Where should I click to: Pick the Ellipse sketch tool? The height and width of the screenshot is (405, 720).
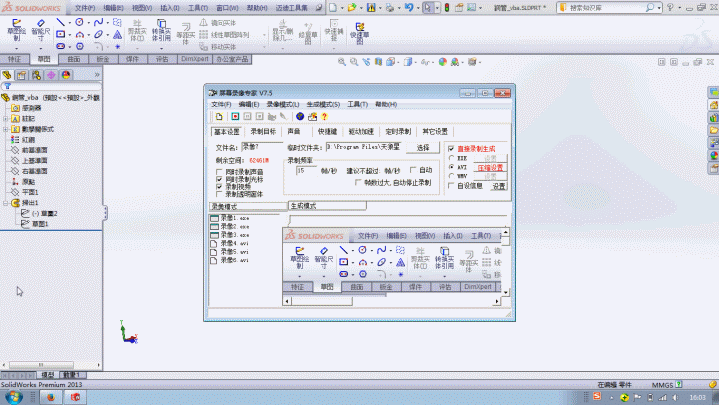pos(98,34)
